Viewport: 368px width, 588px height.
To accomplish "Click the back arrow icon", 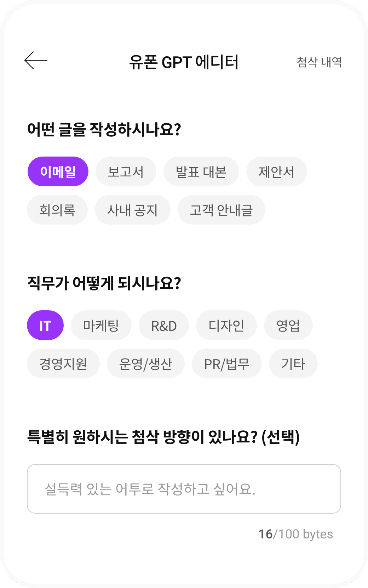I will [x=36, y=61].
